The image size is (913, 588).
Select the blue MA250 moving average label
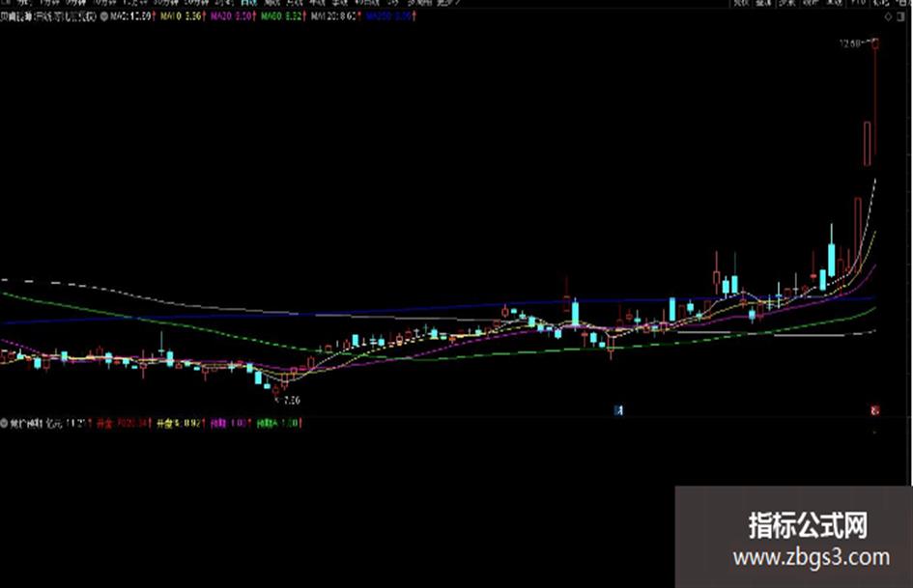click(390, 16)
